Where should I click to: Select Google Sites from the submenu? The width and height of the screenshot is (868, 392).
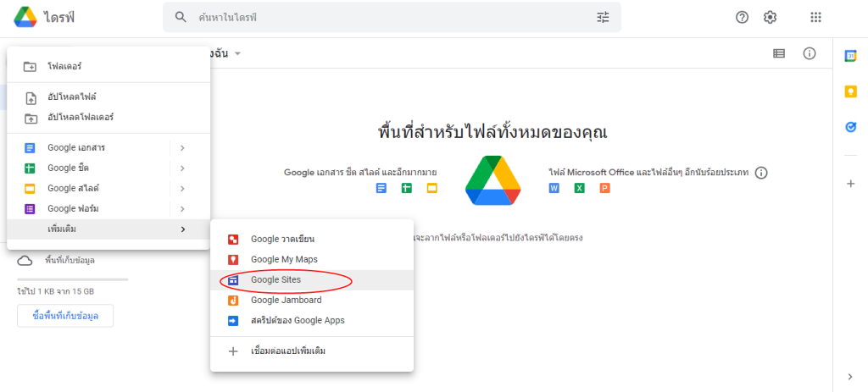[x=275, y=279]
